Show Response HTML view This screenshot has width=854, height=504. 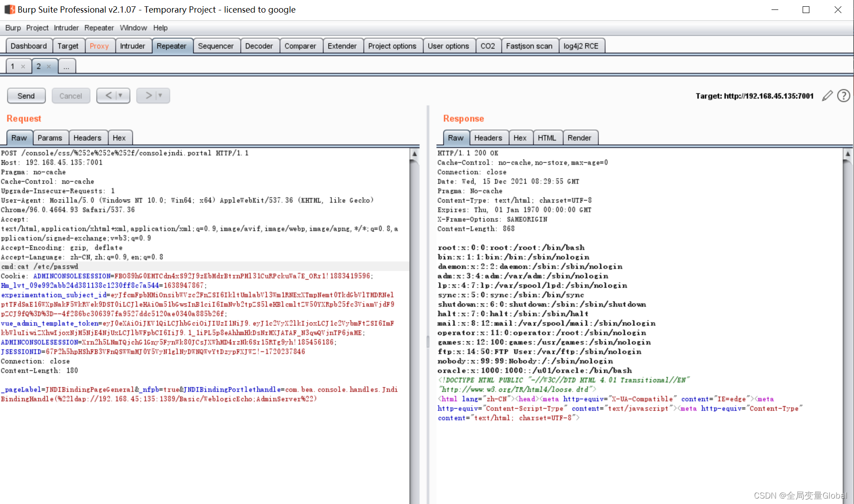[547, 138]
